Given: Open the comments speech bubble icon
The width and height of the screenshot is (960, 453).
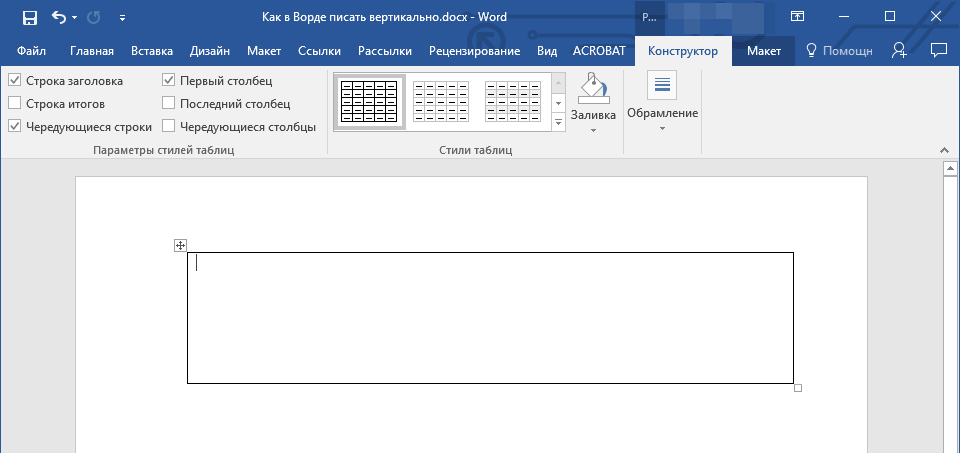Looking at the screenshot, I should 938,51.
